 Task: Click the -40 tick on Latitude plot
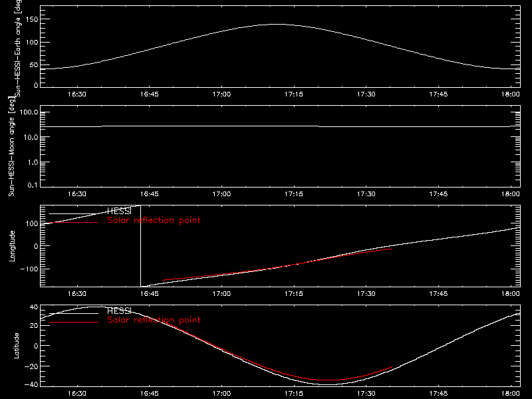click(31, 385)
